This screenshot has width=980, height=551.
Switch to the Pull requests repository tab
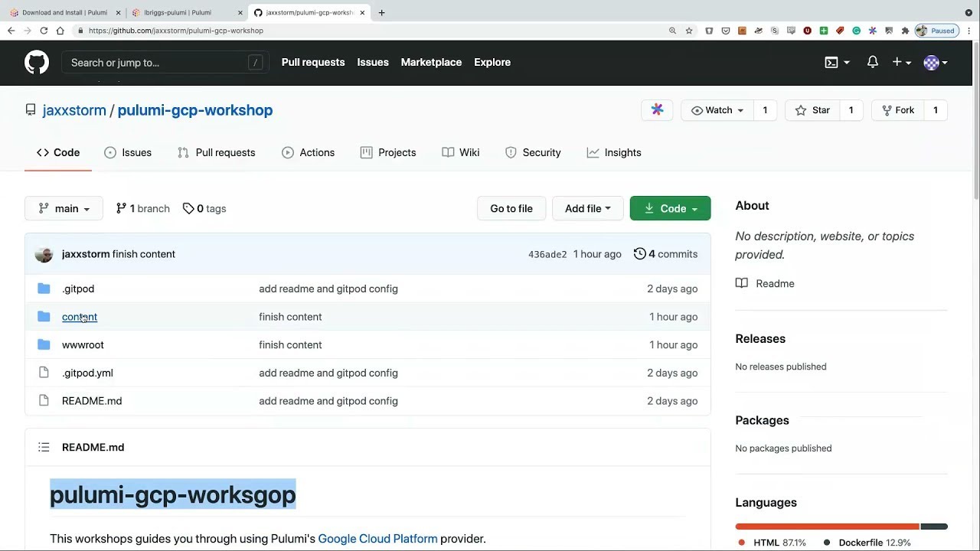tap(217, 152)
